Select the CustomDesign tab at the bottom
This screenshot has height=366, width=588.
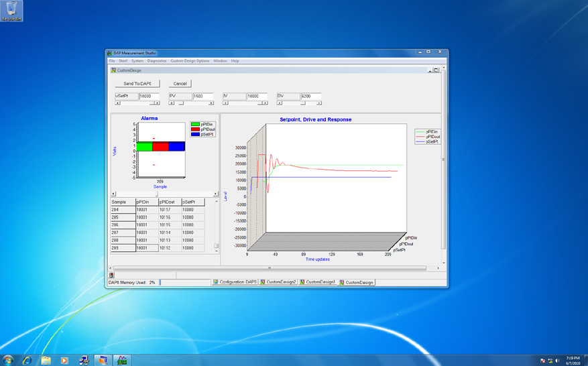tap(356, 282)
